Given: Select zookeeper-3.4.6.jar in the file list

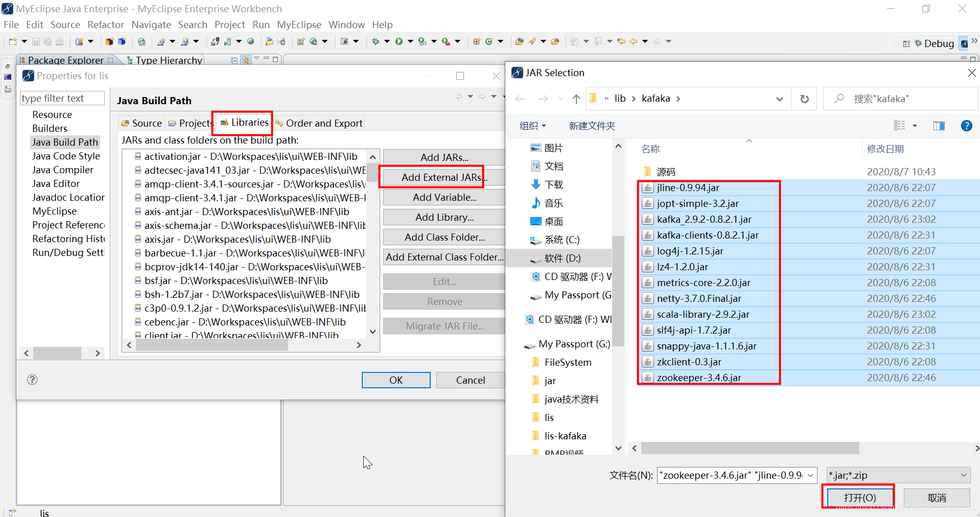Looking at the screenshot, I should 699,378.
